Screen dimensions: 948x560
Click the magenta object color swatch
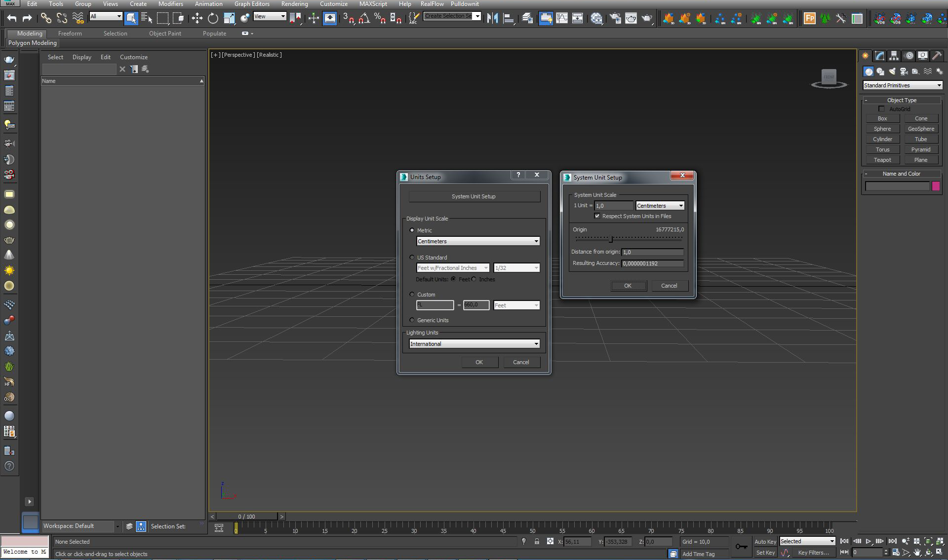(935, 187)
